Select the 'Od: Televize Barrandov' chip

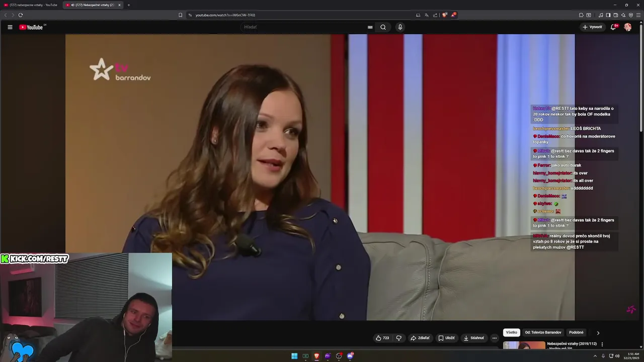point(543,332)
